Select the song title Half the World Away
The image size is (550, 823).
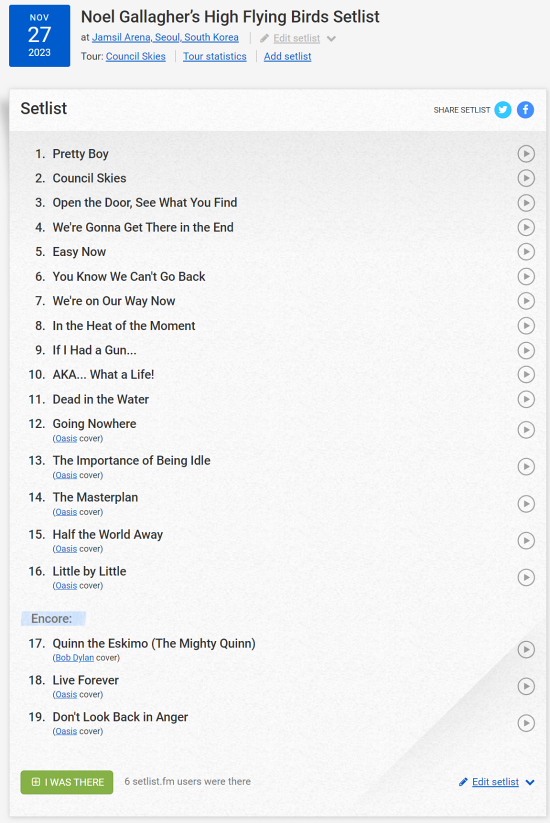click(x=108, y=534)
